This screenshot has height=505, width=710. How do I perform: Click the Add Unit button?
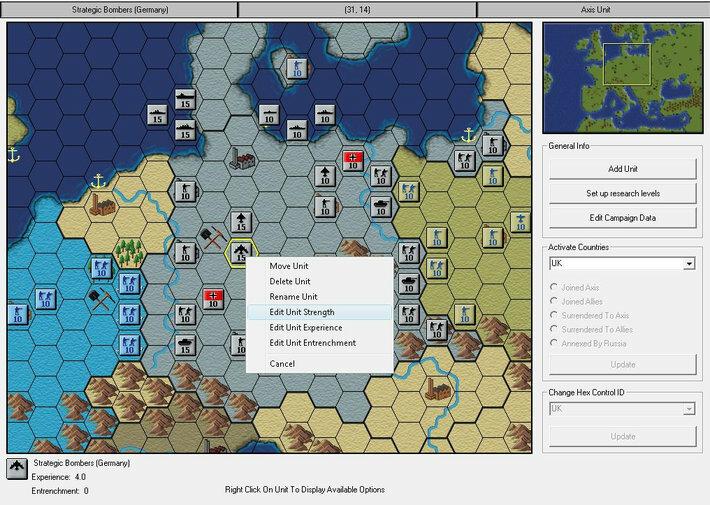623,169
